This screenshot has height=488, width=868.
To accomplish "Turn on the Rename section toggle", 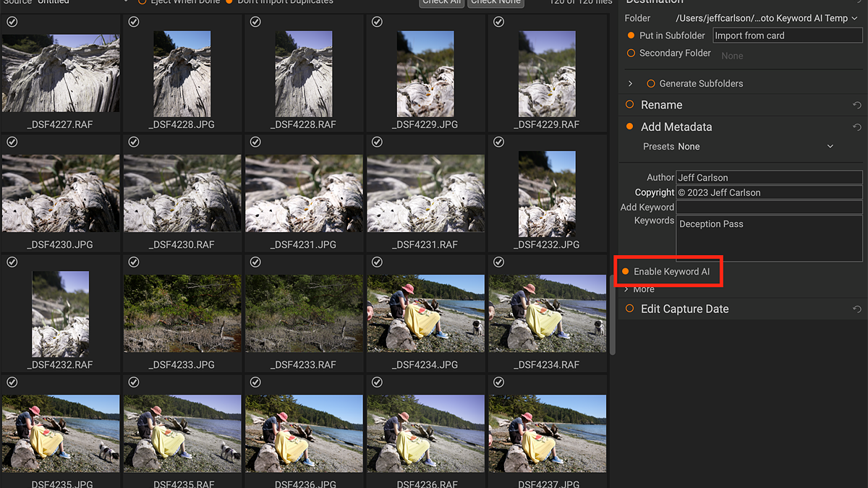I will click(x=629, y=105).
